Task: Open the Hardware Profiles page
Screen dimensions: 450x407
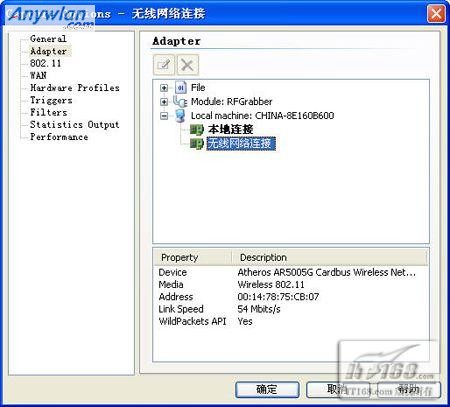Action: click(75, 88)
